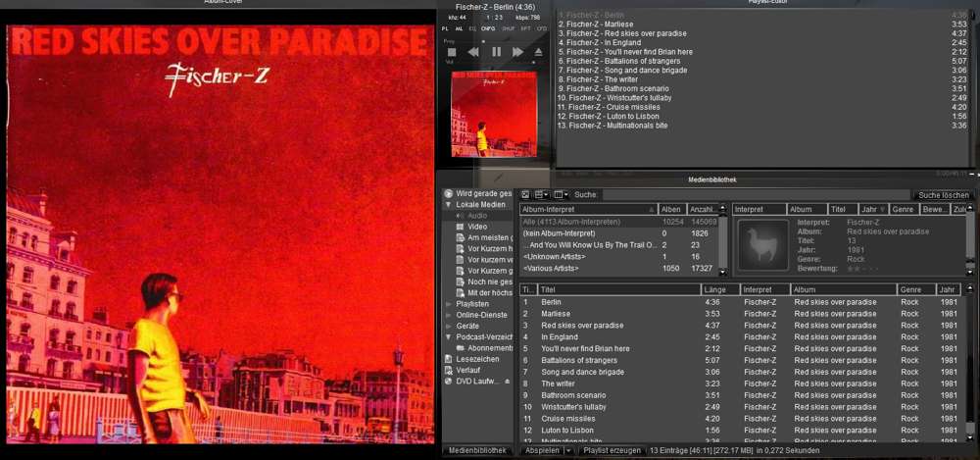Skip to the next track
This screenshot has width=980, height=460.
(x=517, y=52)
